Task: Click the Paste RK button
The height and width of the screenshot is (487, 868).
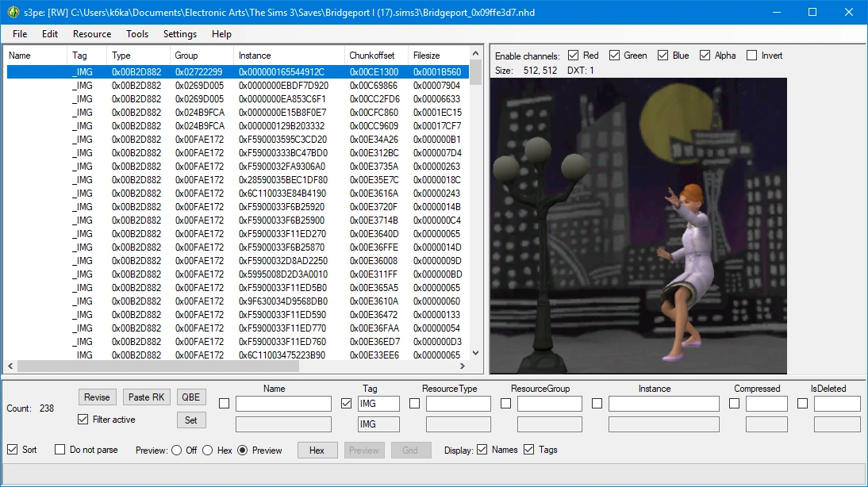Action: [x=146, y=397]
